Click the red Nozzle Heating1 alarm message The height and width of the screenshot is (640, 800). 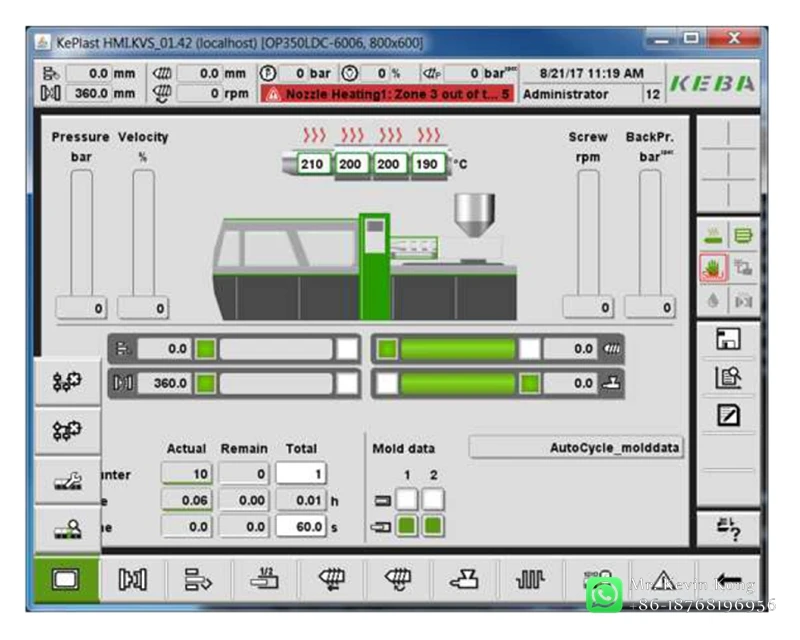tap(388, 94)
